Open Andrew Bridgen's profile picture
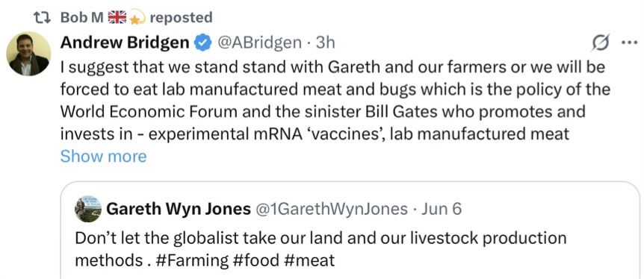Image resolution: width=644 pixels, height=279 pixels. 28,54
